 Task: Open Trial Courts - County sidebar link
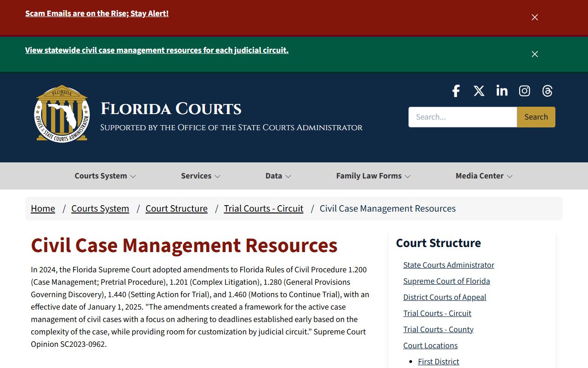pos(438,329)
